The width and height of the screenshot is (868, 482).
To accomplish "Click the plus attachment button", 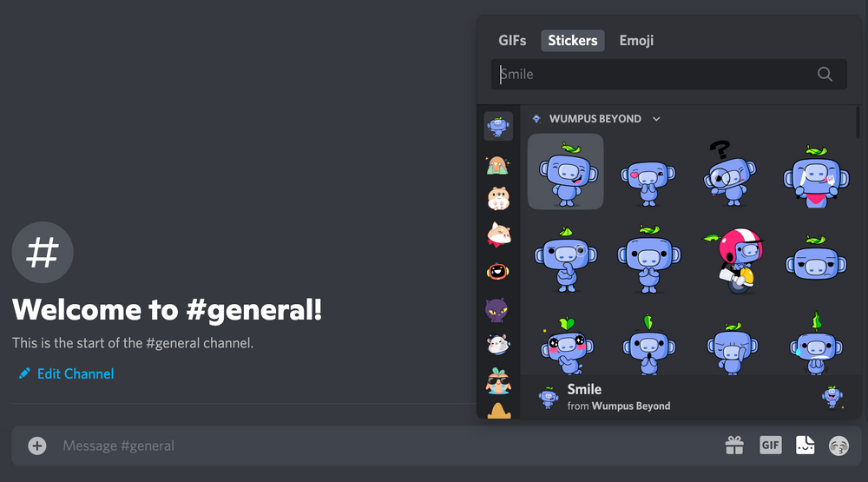I will tap(37, 446).
